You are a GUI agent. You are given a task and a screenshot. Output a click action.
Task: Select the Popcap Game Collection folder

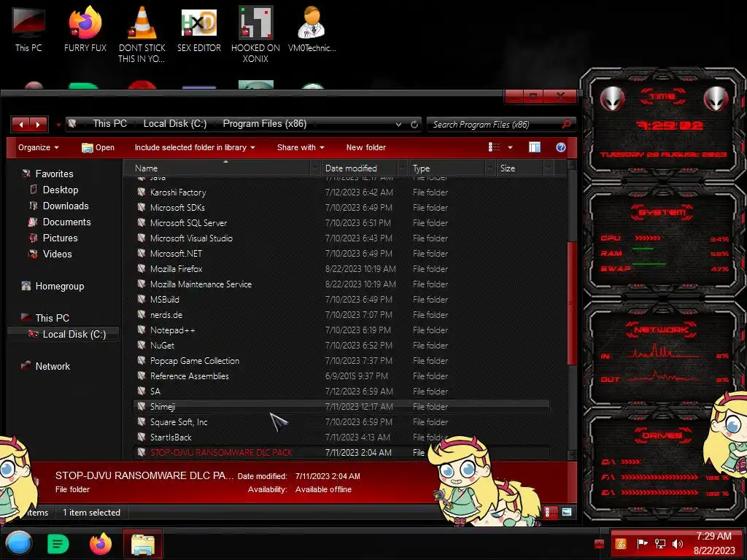(x=194, y=360)
